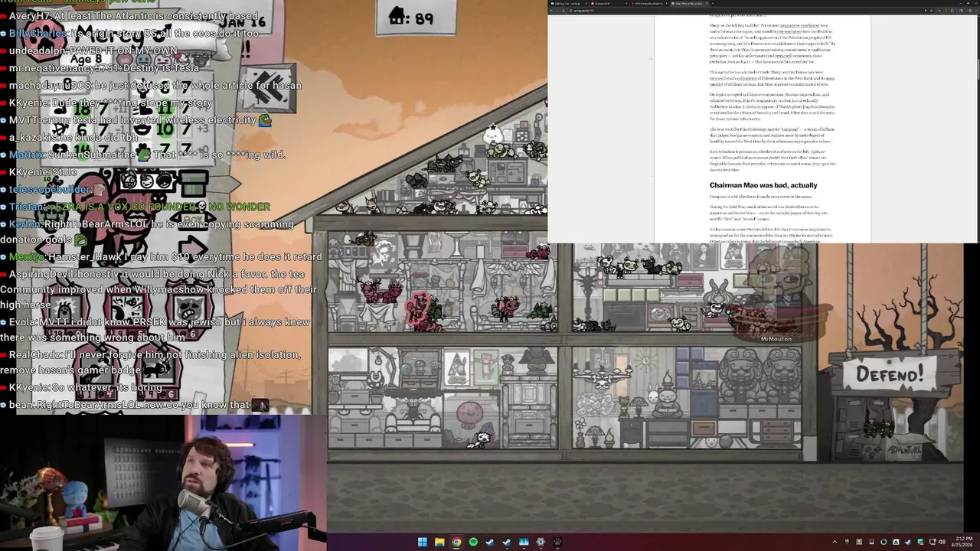This screenshot has width=980, height=551.
Task: Click the browser back arrow
Action: click(551, 11)
